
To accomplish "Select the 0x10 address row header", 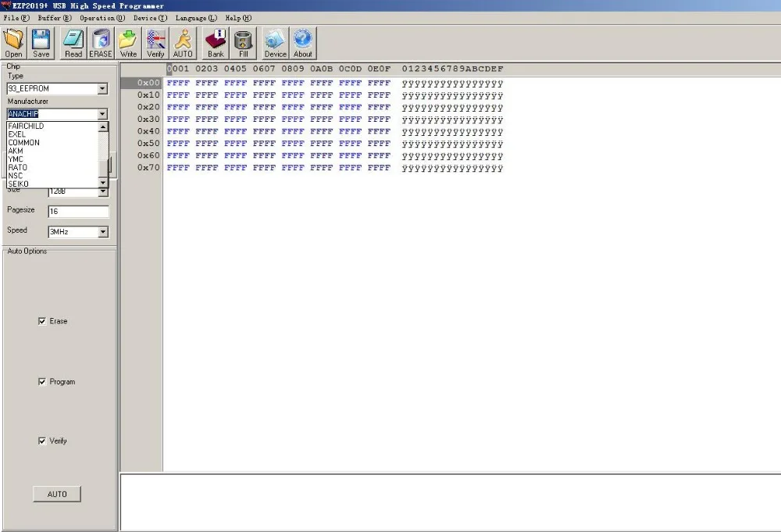I will [x=148, y=95].
